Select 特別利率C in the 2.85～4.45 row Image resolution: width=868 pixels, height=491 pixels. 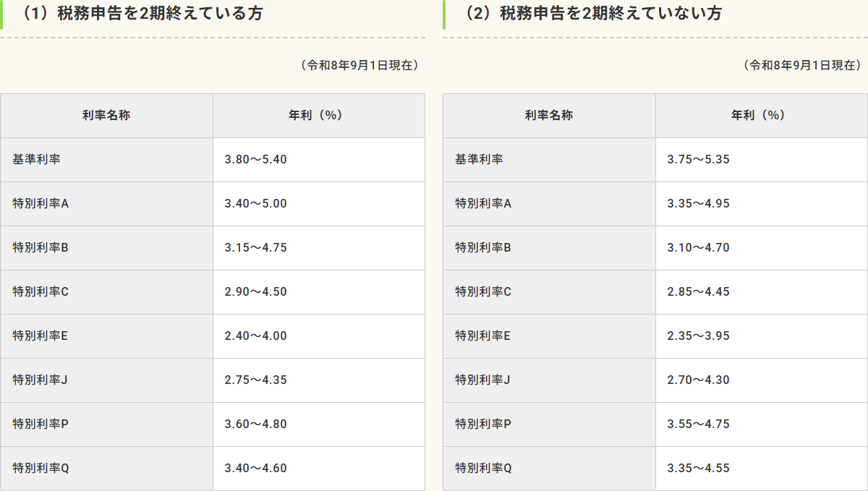point(483,291)
